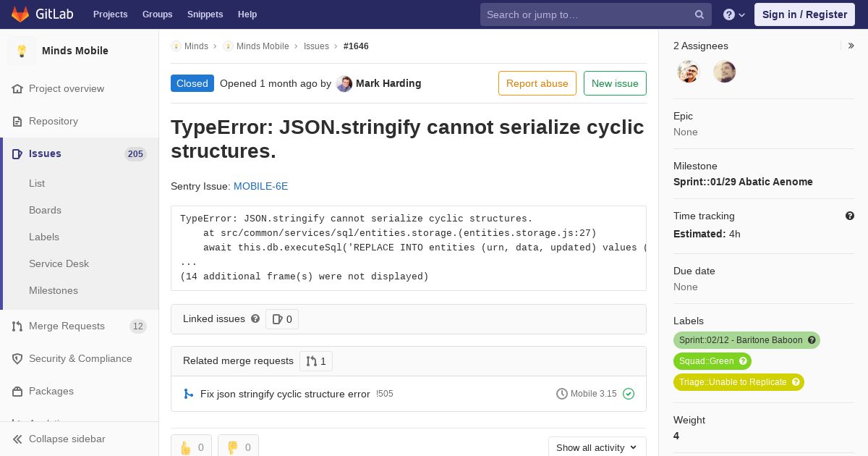Open the Merge Requests sidebar item
The height and width of the screenshot is (456, 868).
(x=67, y=326)
